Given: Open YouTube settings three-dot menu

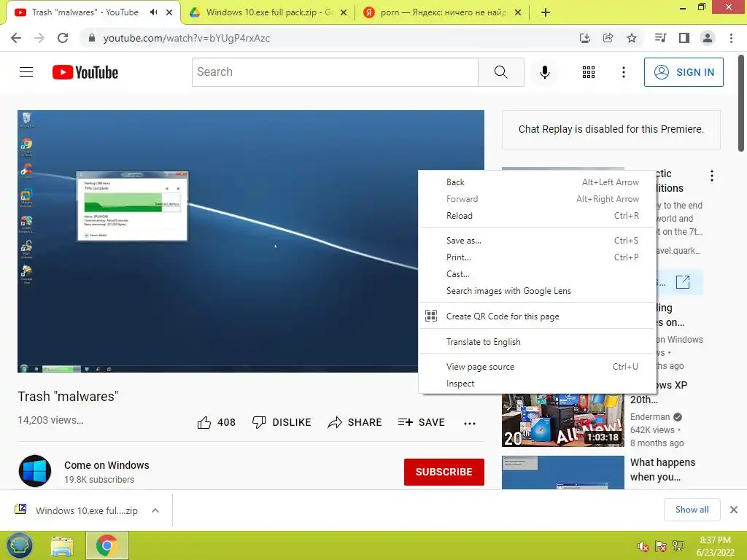Looking at the screenshot, I should (x=623, y=72).
